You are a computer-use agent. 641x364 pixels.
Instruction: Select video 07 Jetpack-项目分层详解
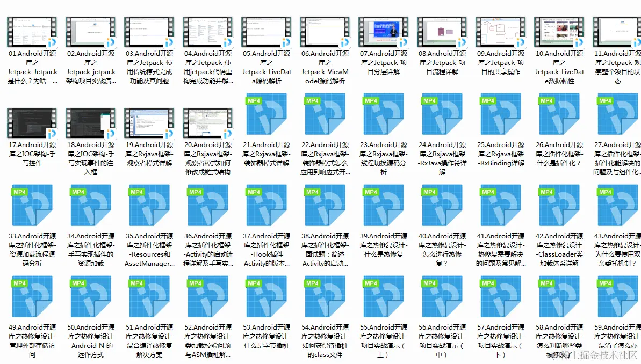click(x=383, y=32)
